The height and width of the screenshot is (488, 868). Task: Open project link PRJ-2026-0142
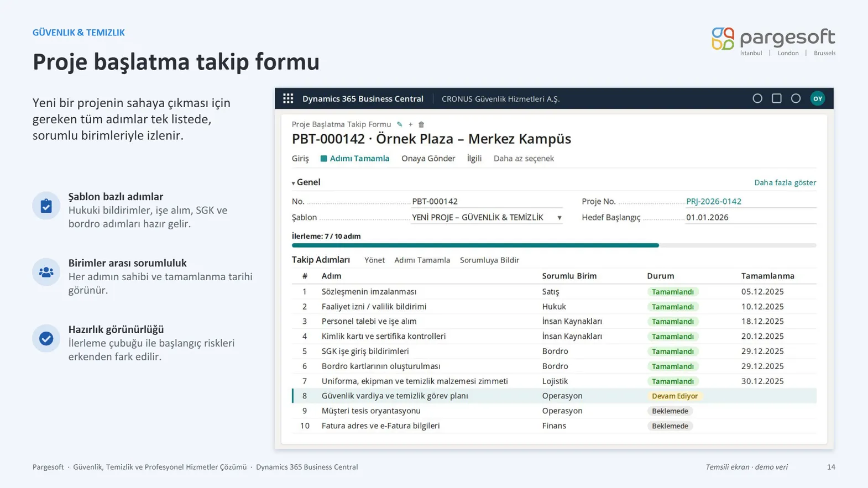point(714,201)
